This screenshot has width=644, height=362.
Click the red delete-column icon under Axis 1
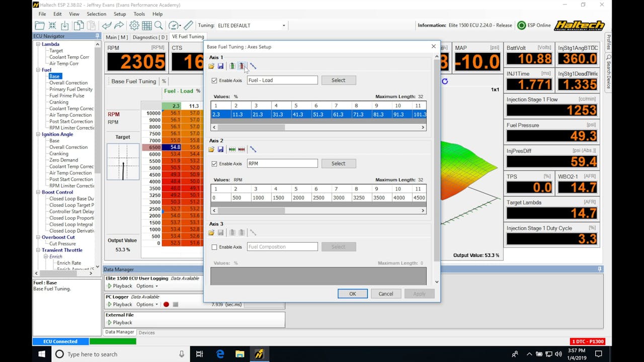coord(242,66)
